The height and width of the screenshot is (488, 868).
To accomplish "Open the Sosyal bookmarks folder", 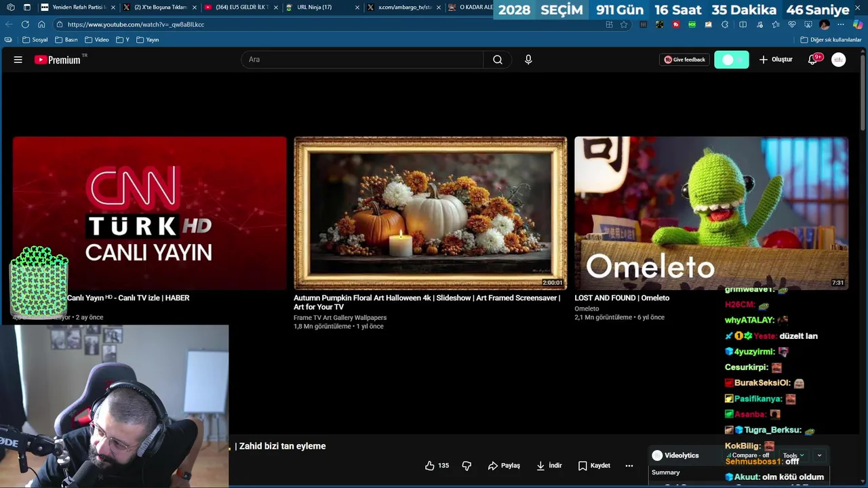I will pyautogui.click(x=35, y=40).
